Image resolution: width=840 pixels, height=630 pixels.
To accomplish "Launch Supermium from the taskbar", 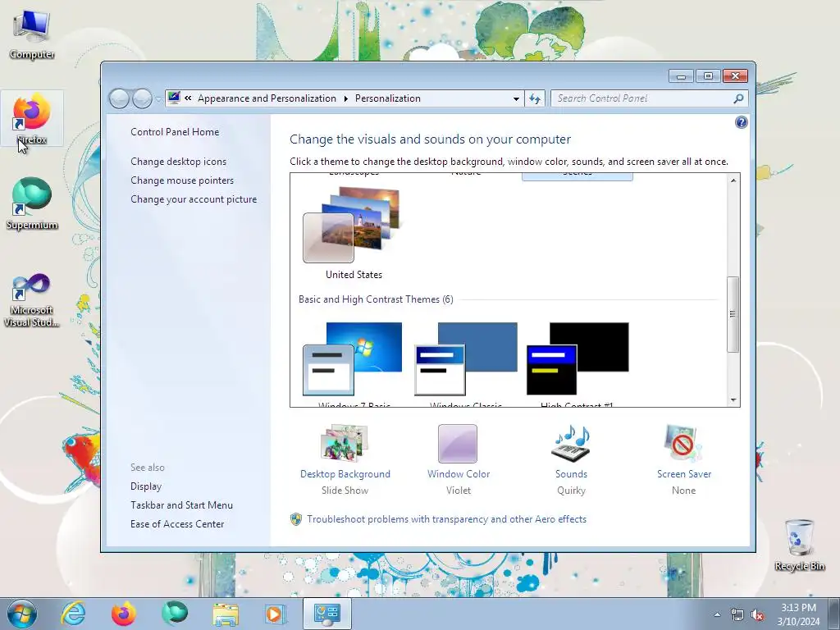I will pos(175,614).
